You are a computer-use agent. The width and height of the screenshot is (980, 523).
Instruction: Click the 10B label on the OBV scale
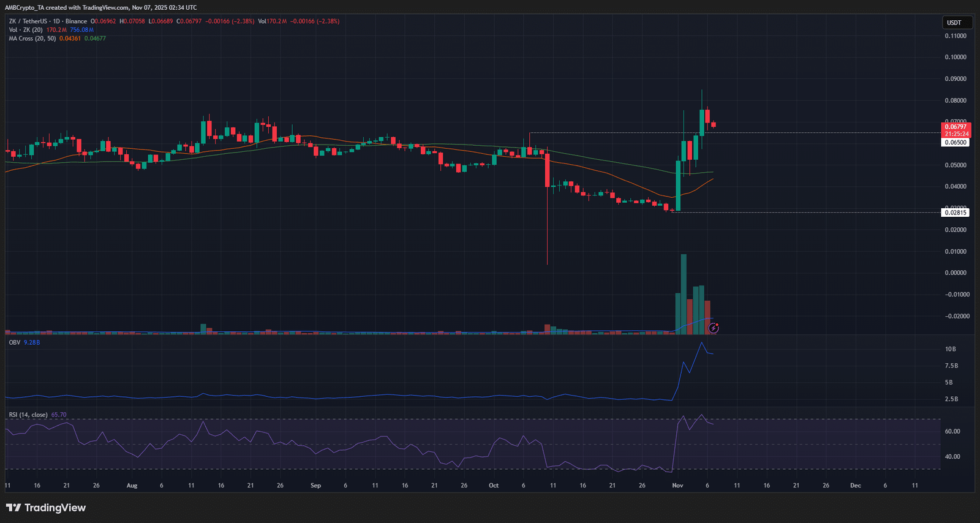pyautogui.click(x=951, y=349)
